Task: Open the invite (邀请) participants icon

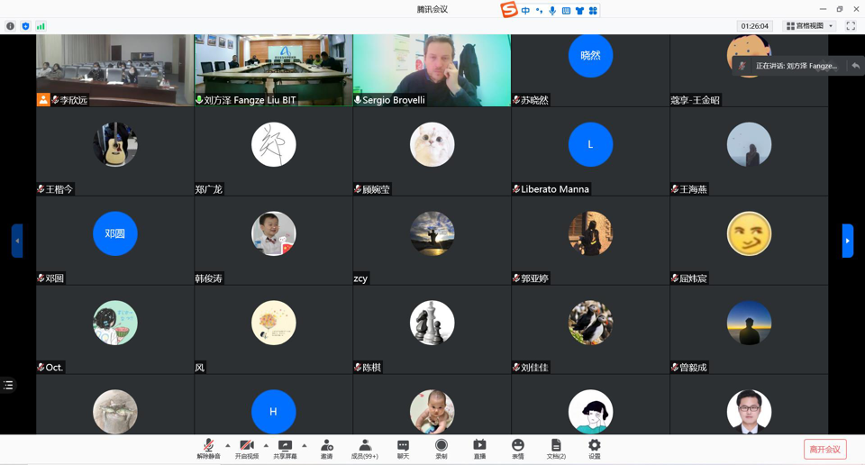Action: pos(326,447)
